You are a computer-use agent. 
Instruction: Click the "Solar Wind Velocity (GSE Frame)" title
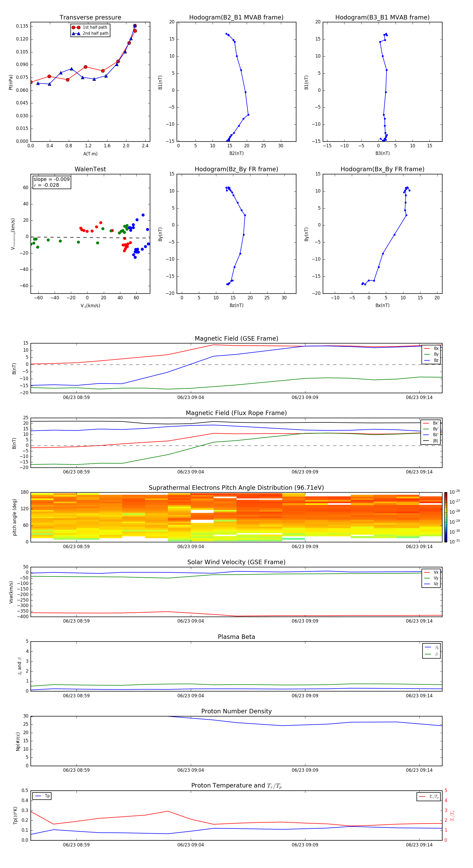(x=236, y=562)
